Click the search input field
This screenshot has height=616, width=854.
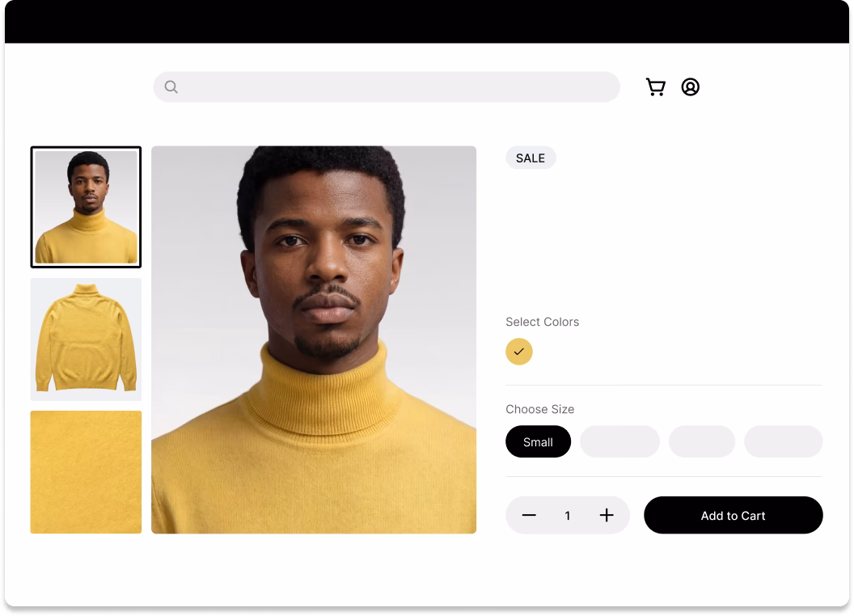386,86
